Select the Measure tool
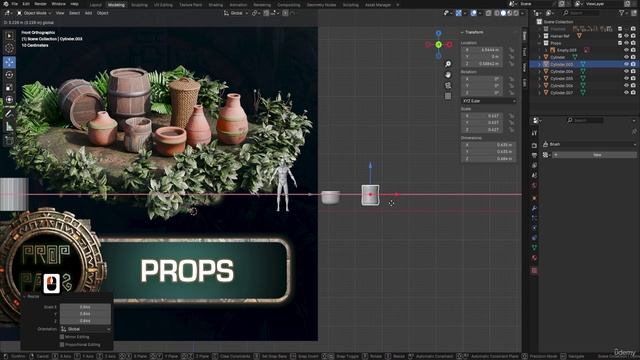This screenshot has height=360, width=640. 9,127
